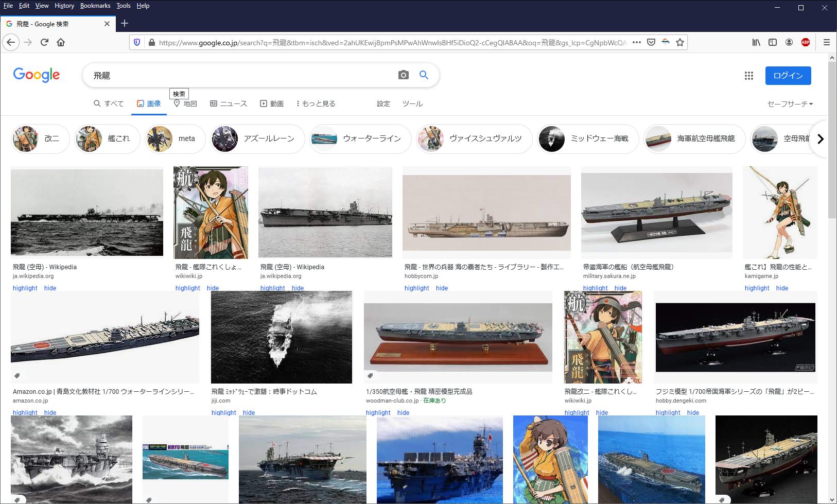Screen dimensions: 837x504
Task: Filter by the 艦これ chip
Action: click(107, 138)
